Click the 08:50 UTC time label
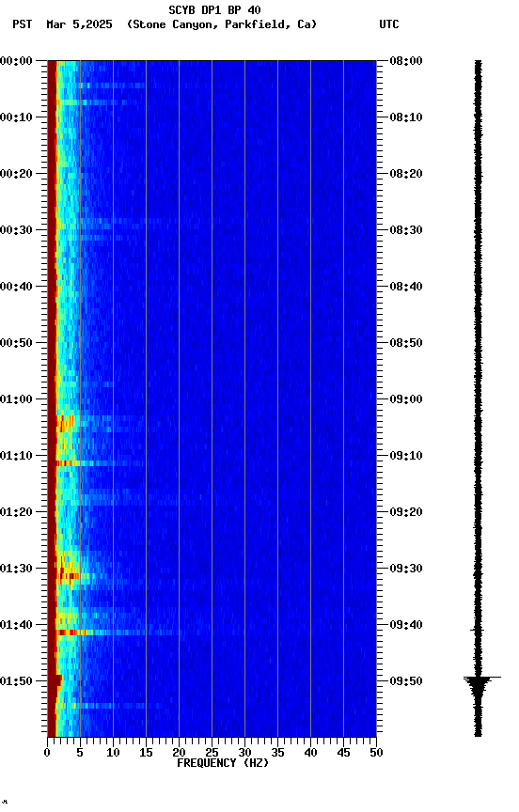 tap(406, 343)
